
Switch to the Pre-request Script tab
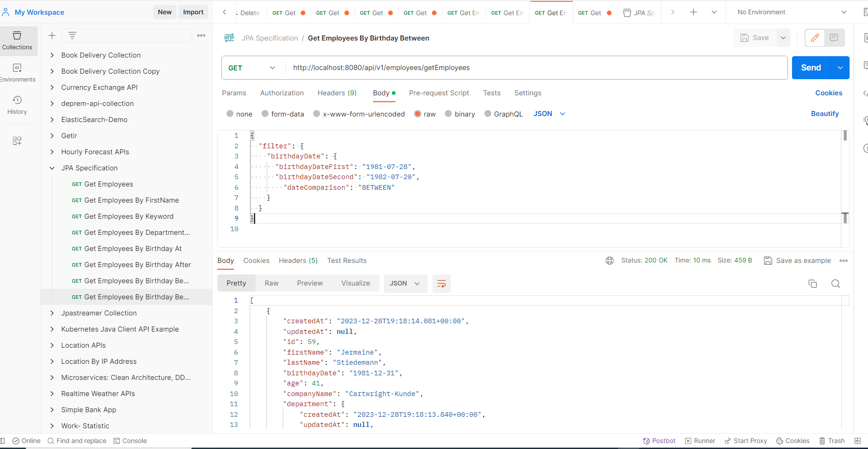coord(439,93)
